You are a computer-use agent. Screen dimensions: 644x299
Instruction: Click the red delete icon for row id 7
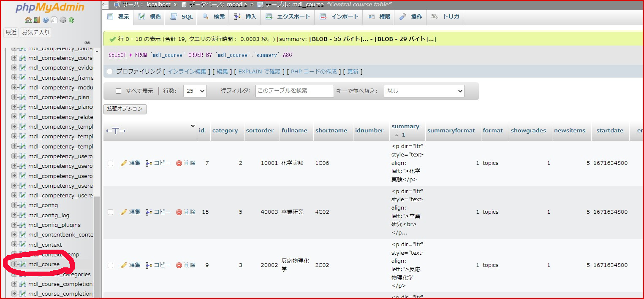(x=179, y=163)
